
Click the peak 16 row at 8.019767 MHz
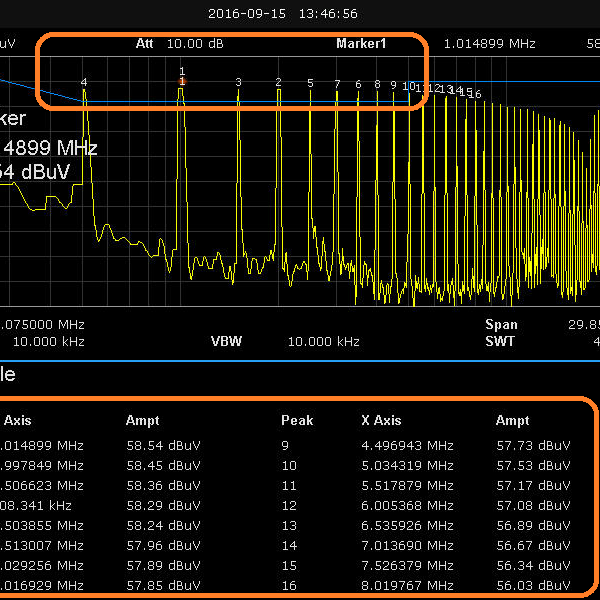(x=406, y=585)
